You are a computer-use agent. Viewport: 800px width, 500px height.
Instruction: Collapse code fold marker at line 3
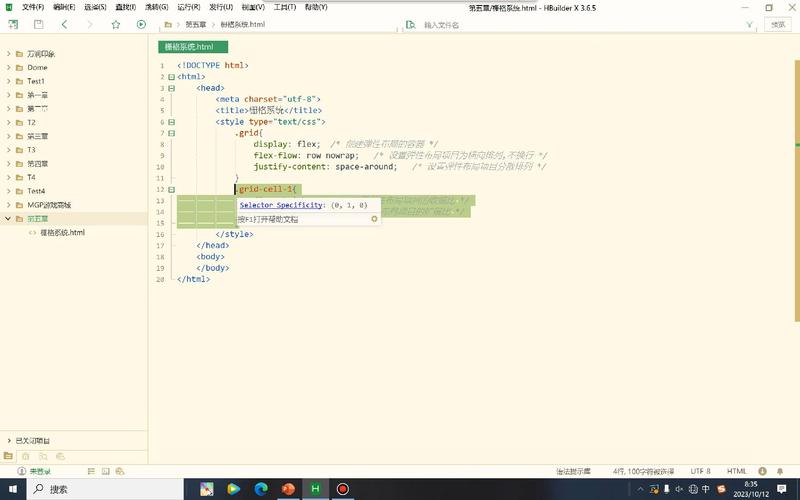pos(172,88)
